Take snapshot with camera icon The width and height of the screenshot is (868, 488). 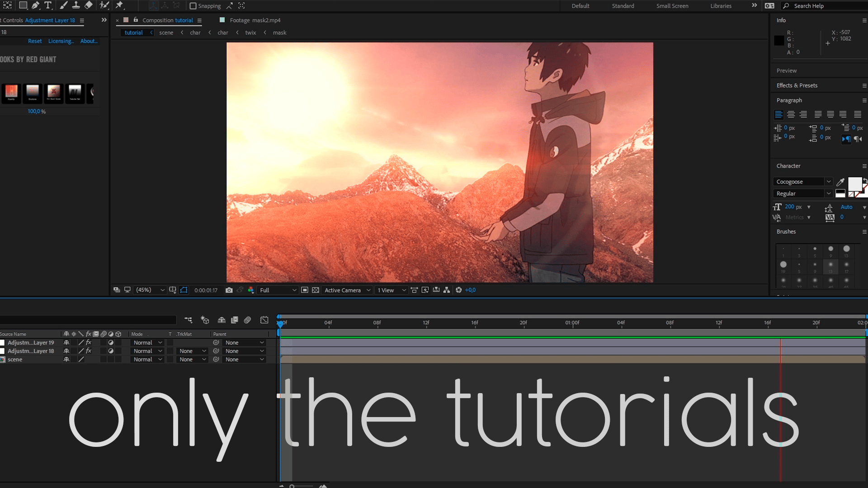229,290
